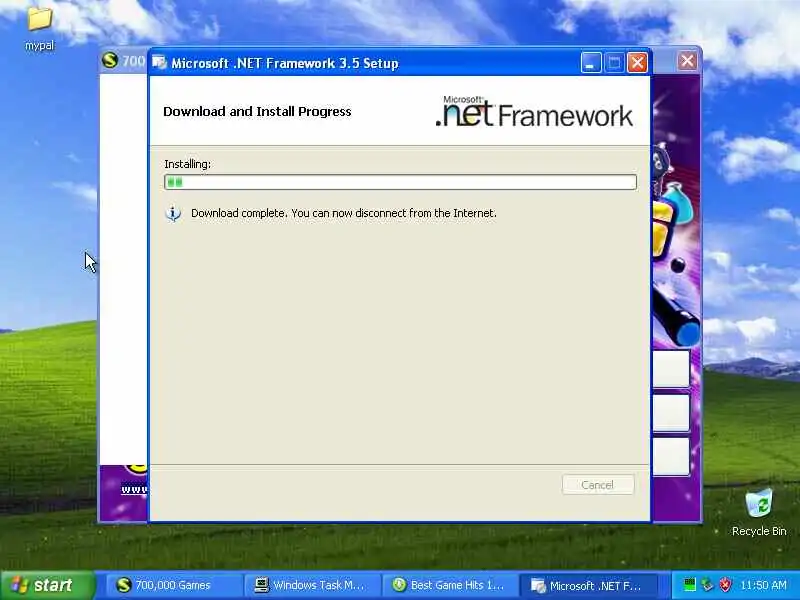The image size is (800, 600).
Task: Open the mypal folder on the desktop
Action: (39, 29)
